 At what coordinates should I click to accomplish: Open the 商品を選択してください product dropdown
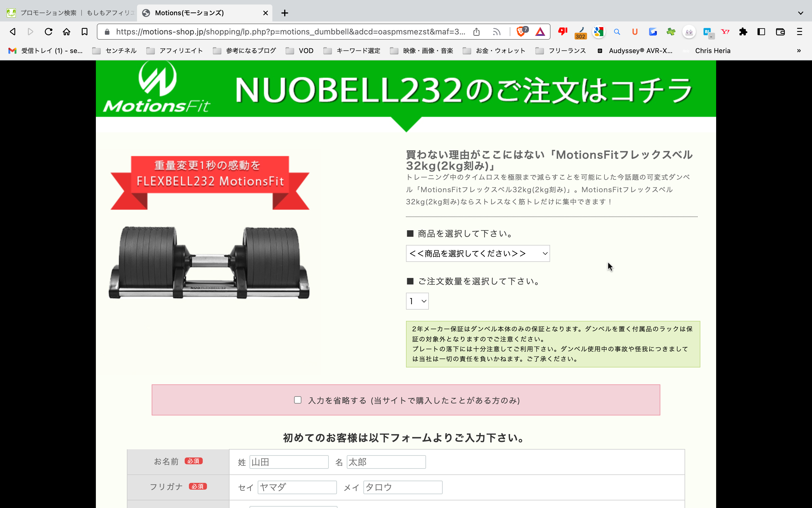[x=478, y=253]
